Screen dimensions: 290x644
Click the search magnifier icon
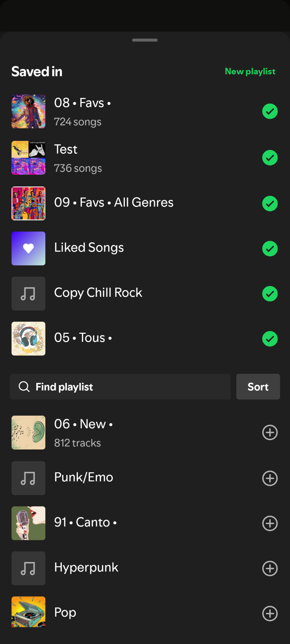24,387
